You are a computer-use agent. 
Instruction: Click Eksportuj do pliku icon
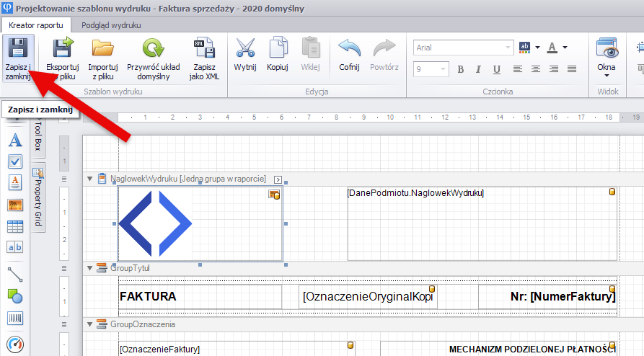[62, 49]
